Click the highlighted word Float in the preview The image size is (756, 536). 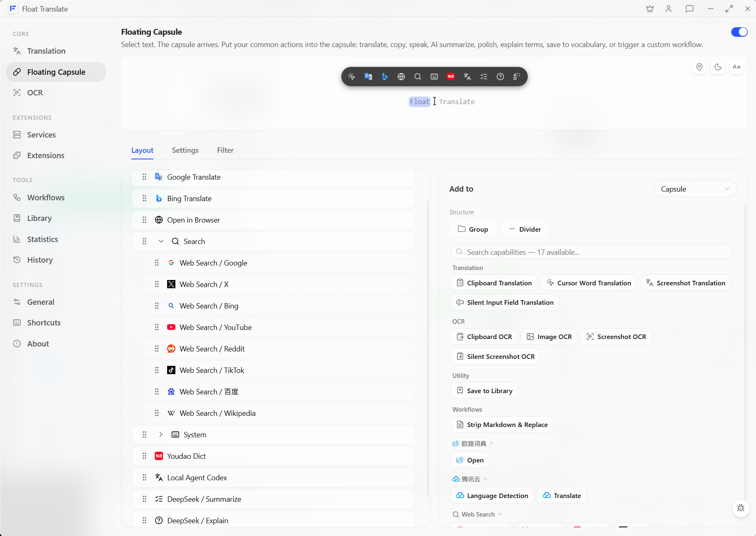[x=419, y=102]
